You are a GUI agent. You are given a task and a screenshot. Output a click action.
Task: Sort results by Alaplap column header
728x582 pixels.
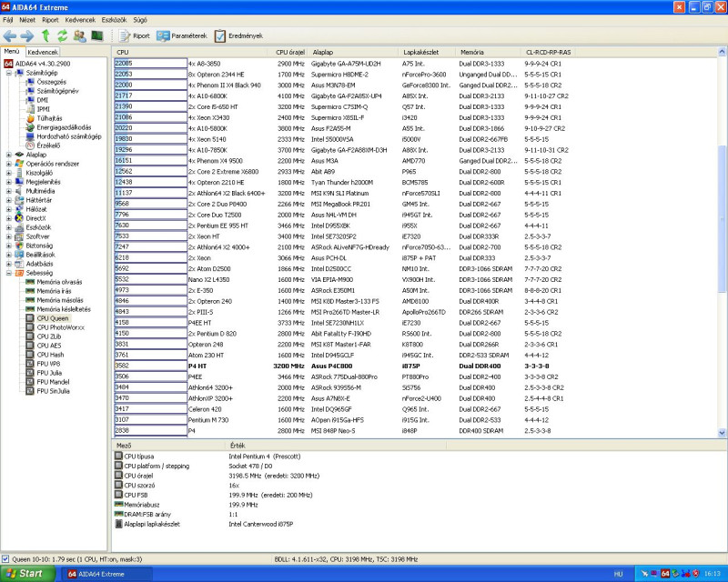(353, 53)
